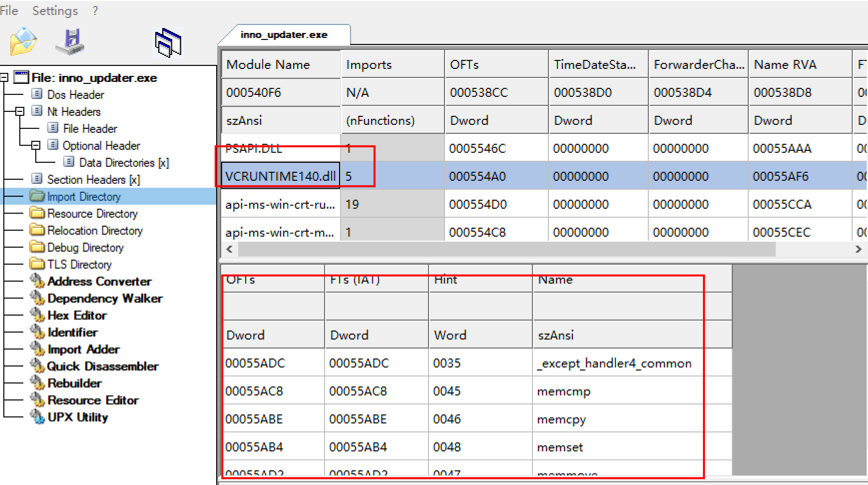
Task: Open the Settings menu
Action: (x=55, y=11)
